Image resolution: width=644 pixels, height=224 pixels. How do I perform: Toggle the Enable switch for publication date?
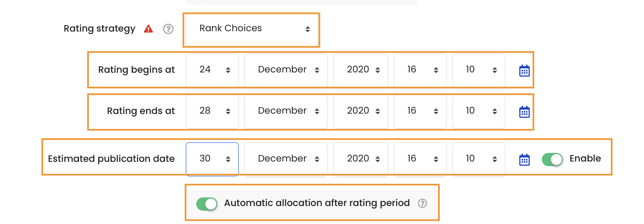click(x=552, y=159)
